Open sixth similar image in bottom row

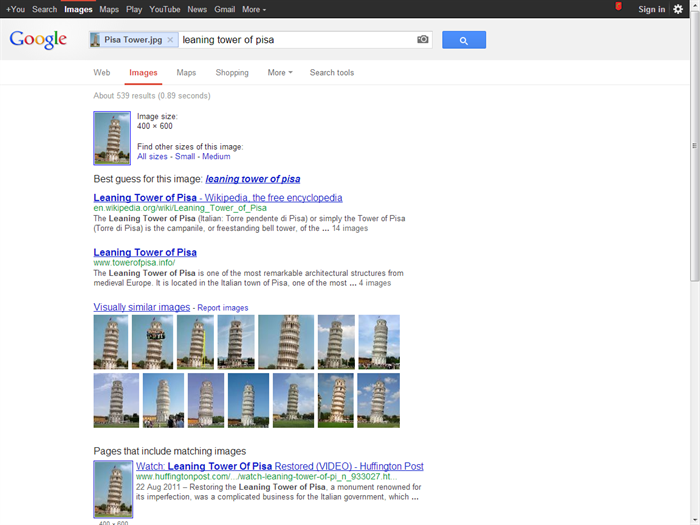(336, 400)
